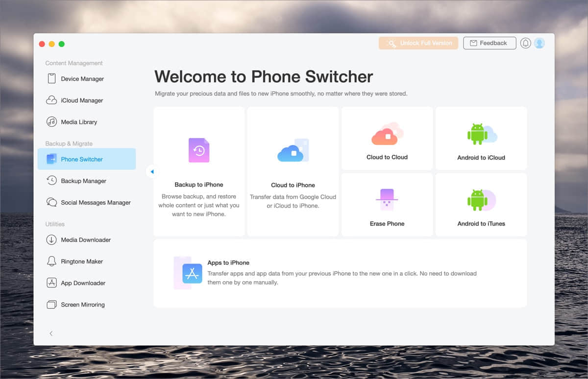This screenshot has width=588, height=379.
Task: Click Unlock Full Version button
Action: pos(418,43)
